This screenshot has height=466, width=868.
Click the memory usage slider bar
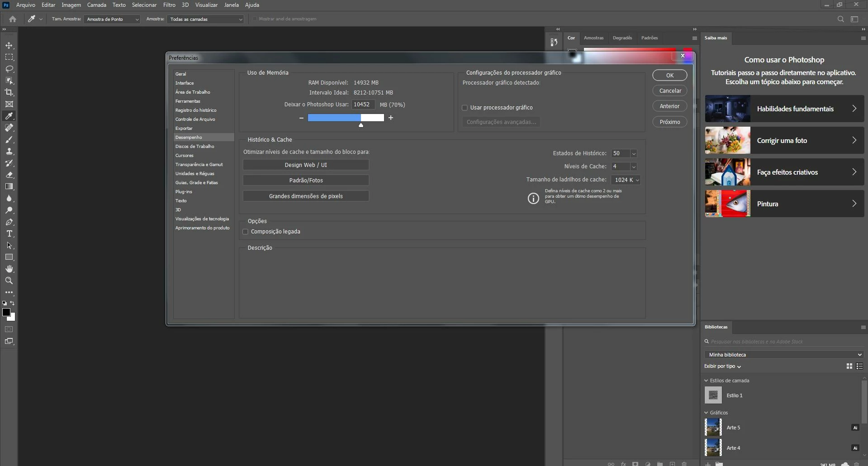(x=346, y=118)
